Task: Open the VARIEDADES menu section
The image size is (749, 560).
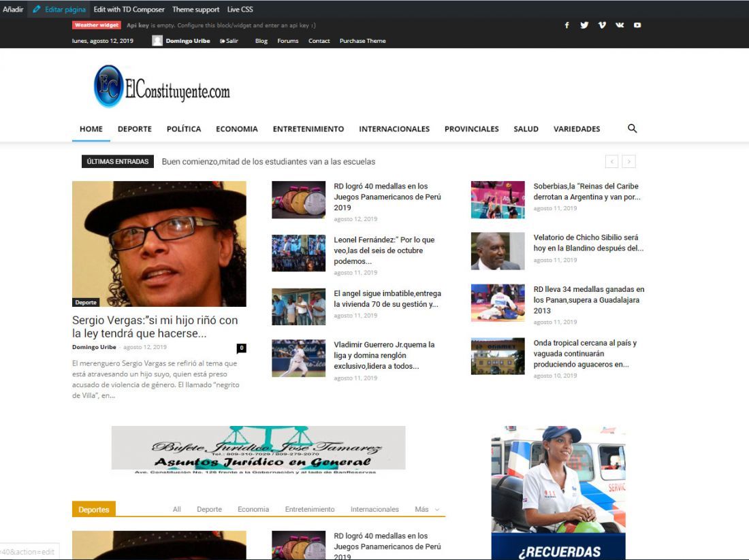Action: tap(577, 129)
